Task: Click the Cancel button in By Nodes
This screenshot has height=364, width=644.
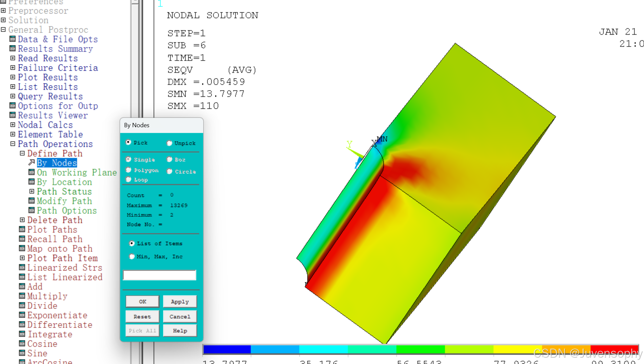Action: pyautogui.click(x=180, y=317)
